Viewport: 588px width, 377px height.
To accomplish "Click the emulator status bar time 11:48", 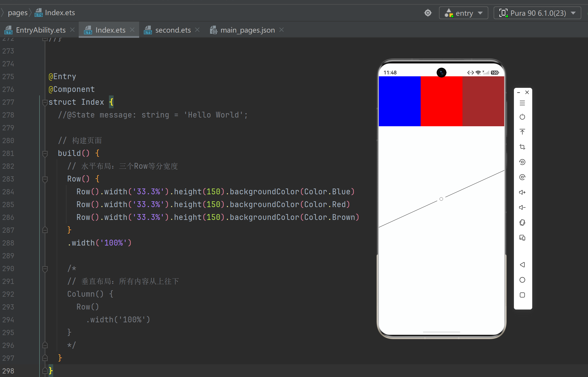I will tap(390, 73).
